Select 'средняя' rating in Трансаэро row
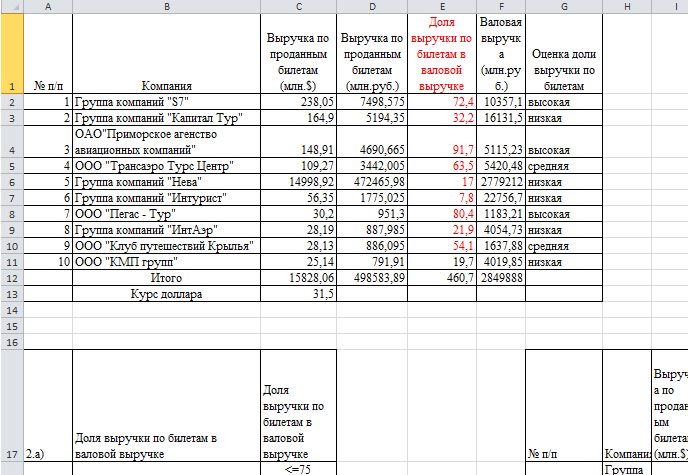The width and height of the screenshot is (688, 475). coord(564,166)
